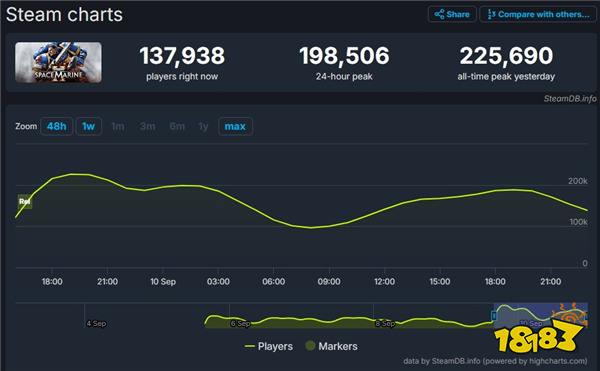The width and height of the screenshot is (600, 371).
Task: Toggle the Markers series in legend
Action: (332, 347)
